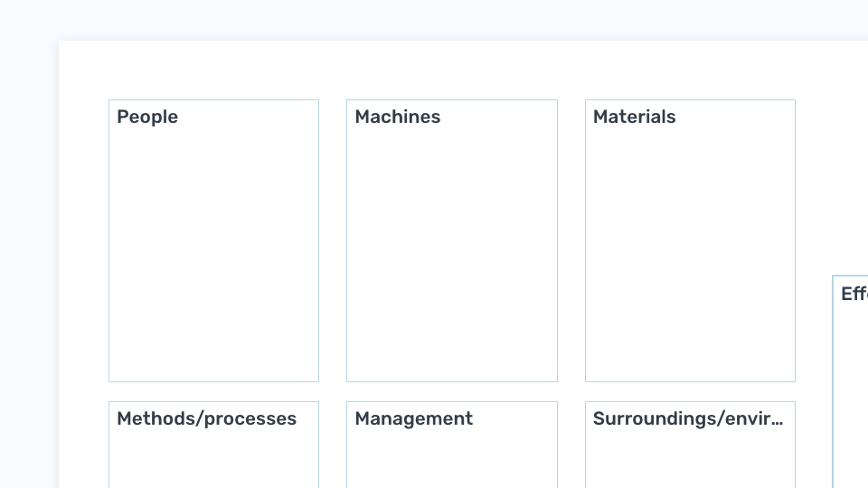Viewport: 868px width, 488px height.
Task: Select the "Management" heading
Action: tap(413, 418)
